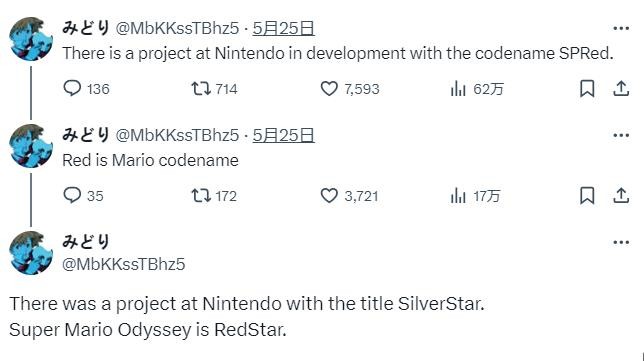Open more options on second tweet
644x361 pixels.
(x=621, y=136)
